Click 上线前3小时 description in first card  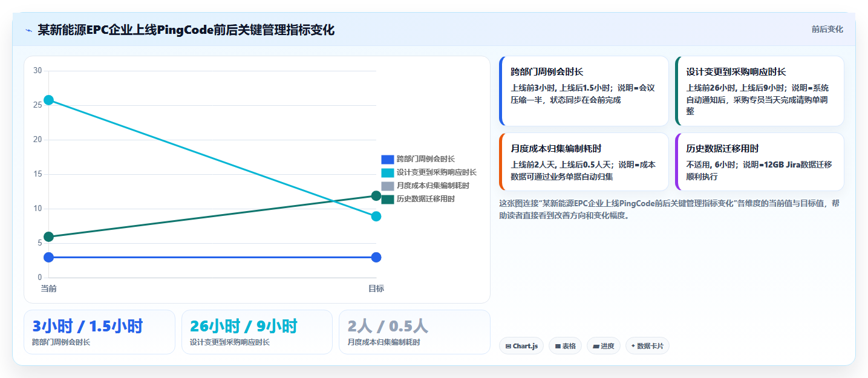[583, 94]
